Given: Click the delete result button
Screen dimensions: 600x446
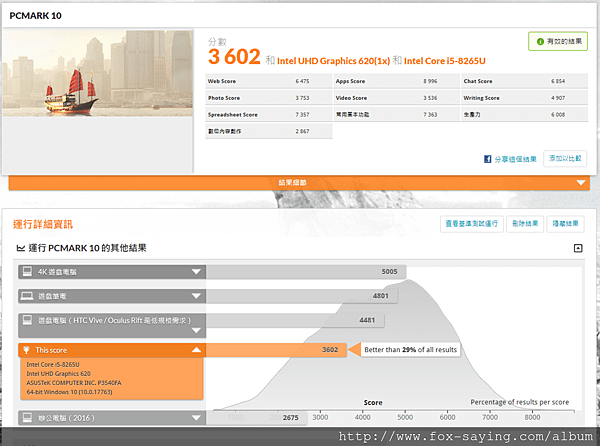Looking at the screenshot, I should pyautogui.click(x=525, y=224).
